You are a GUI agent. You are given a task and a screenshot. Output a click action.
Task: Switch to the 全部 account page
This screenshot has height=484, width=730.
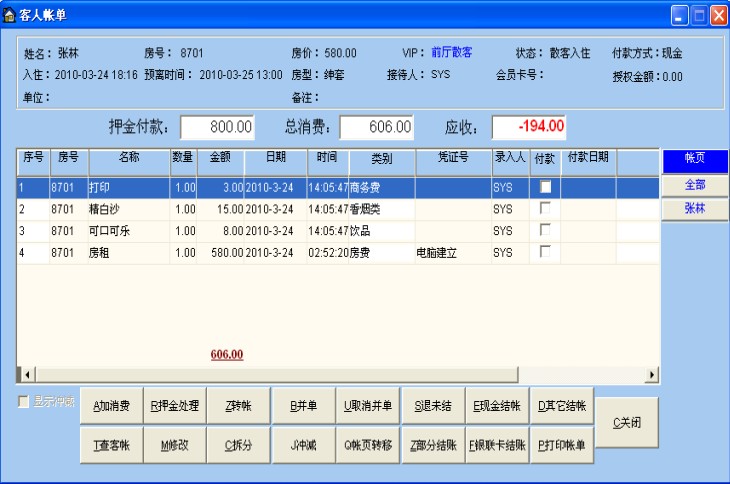[x=694, y=185]
